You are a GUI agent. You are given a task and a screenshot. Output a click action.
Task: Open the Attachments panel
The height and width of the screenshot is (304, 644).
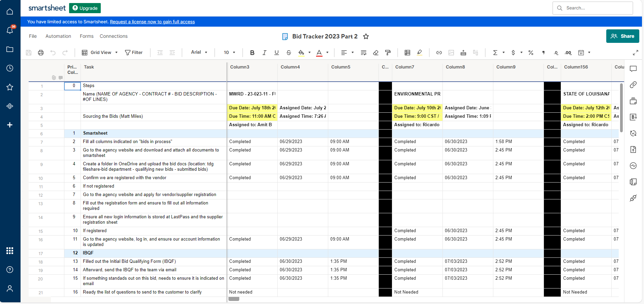pos(633,85)
